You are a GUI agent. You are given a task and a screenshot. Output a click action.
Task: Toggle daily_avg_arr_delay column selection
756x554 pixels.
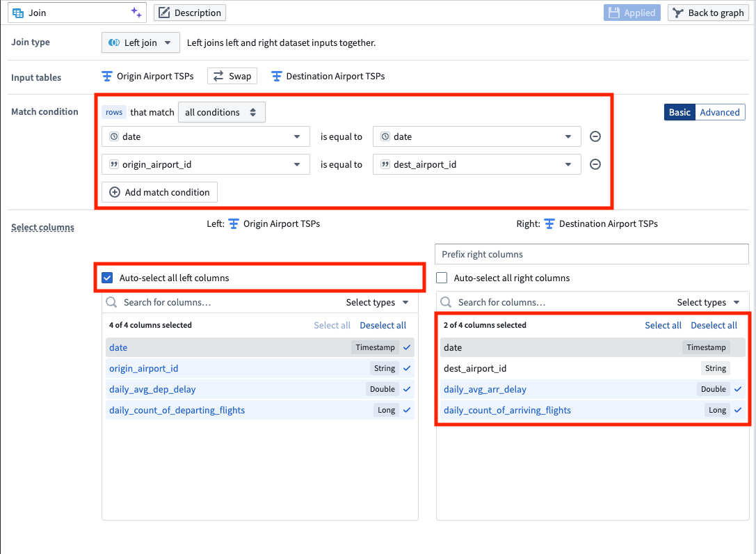593,390
